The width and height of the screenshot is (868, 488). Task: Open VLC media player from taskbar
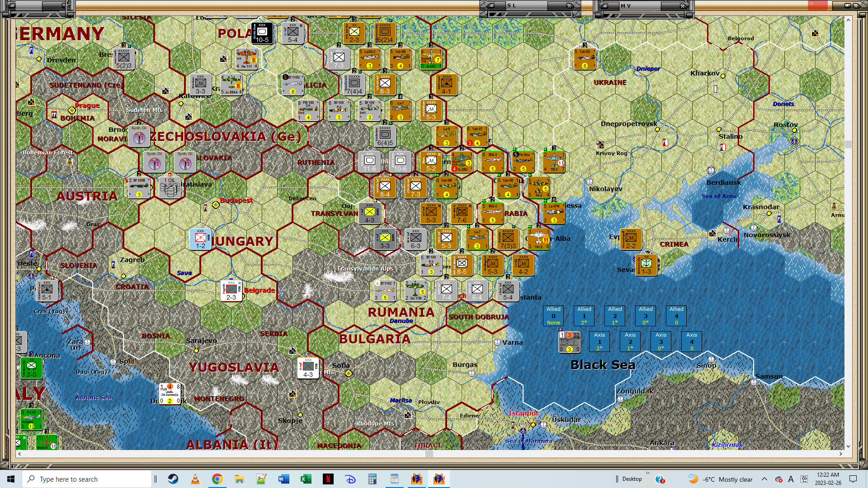point(195,479)
